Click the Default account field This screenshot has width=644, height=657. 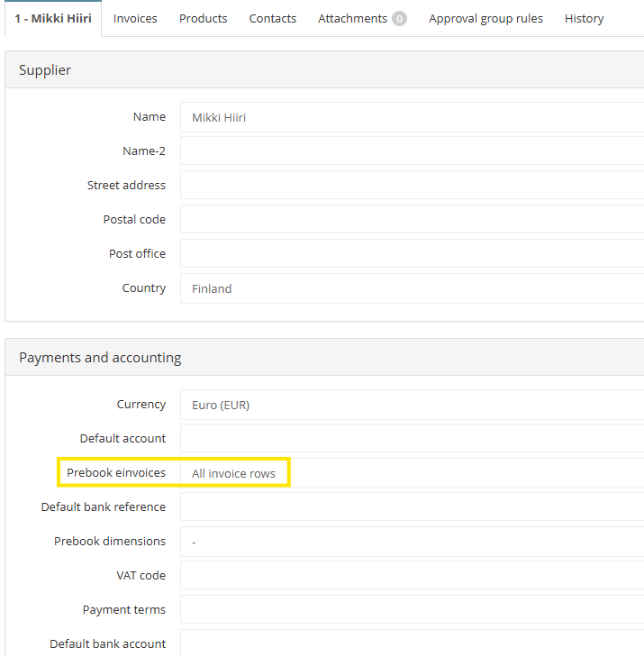click(412, 439)
